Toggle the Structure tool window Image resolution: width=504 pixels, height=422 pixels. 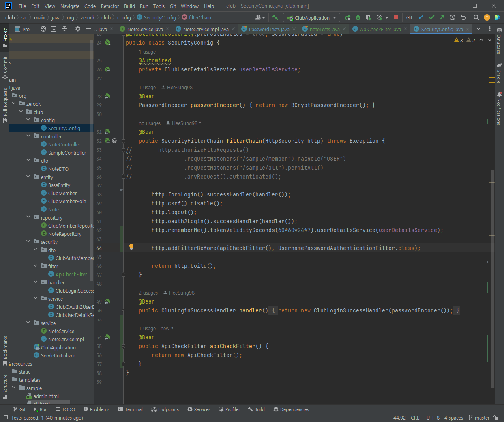(5, 387)
